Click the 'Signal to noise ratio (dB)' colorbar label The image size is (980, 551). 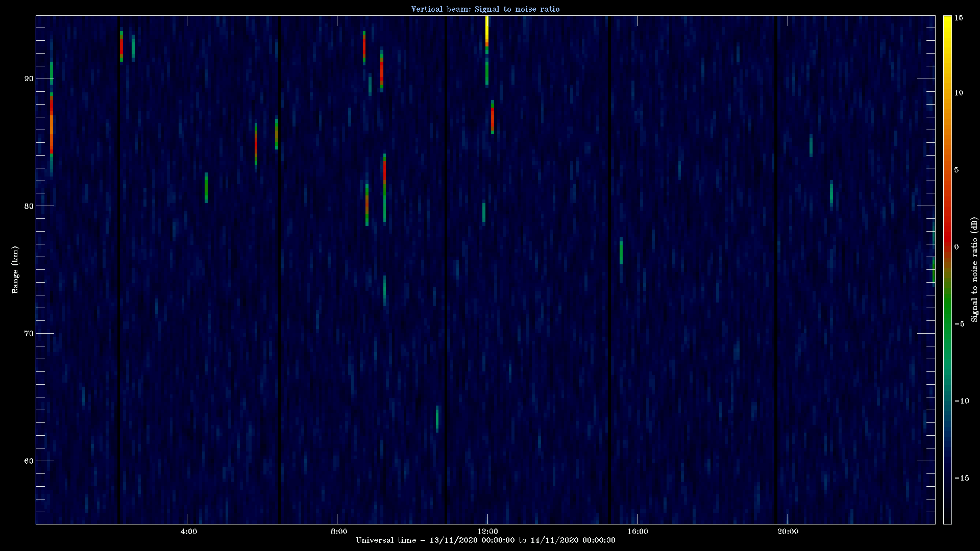pyautogui.click(x=974, y=269)
